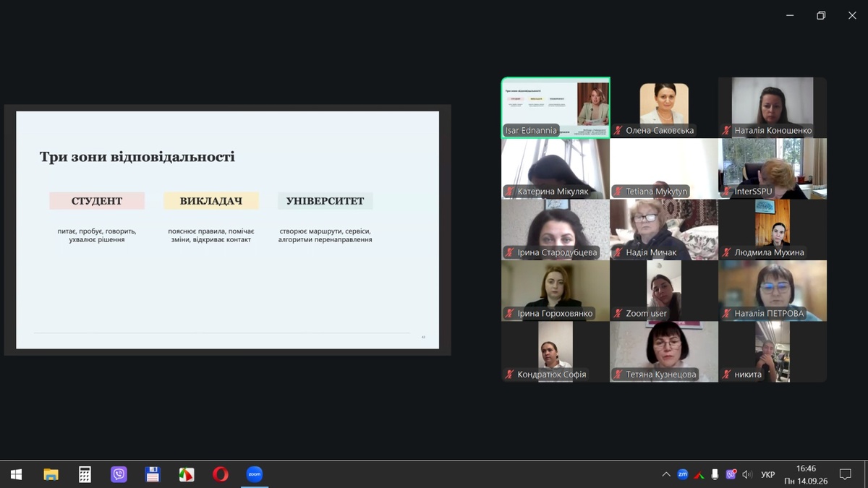This screenshot has height=488, width=868.
Task: Open the Windows Start menu
Action: (x=17, y=474)
